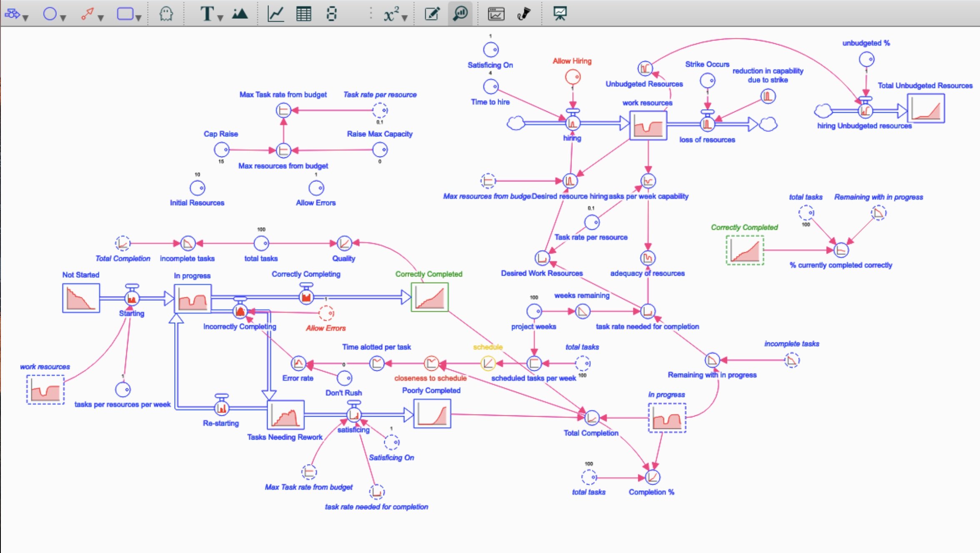980x553 pixels.
Task: Switch to Edit mode pencil toggle
Action: (432, 14)
